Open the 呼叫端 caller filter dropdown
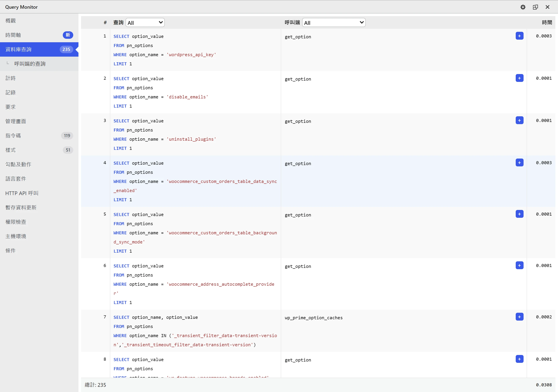 click(334, 23)
